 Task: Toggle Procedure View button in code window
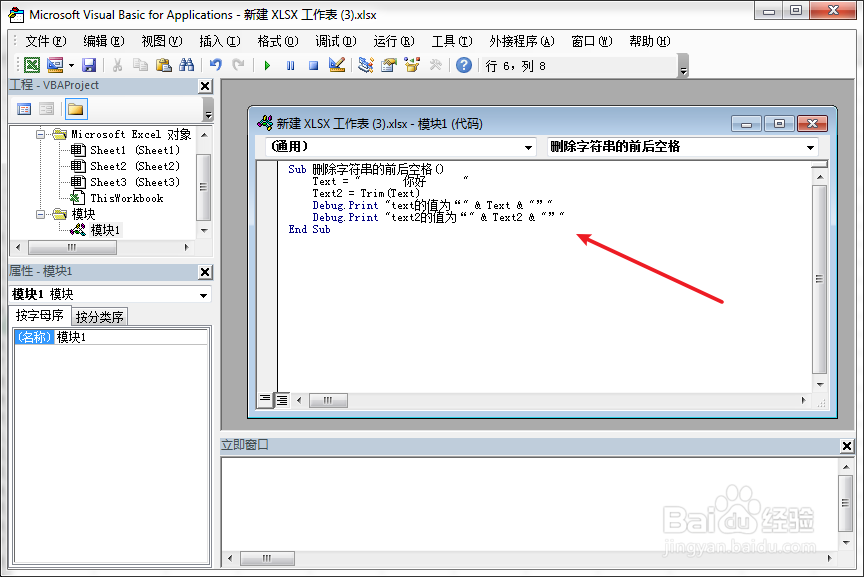tap(265, 399)
